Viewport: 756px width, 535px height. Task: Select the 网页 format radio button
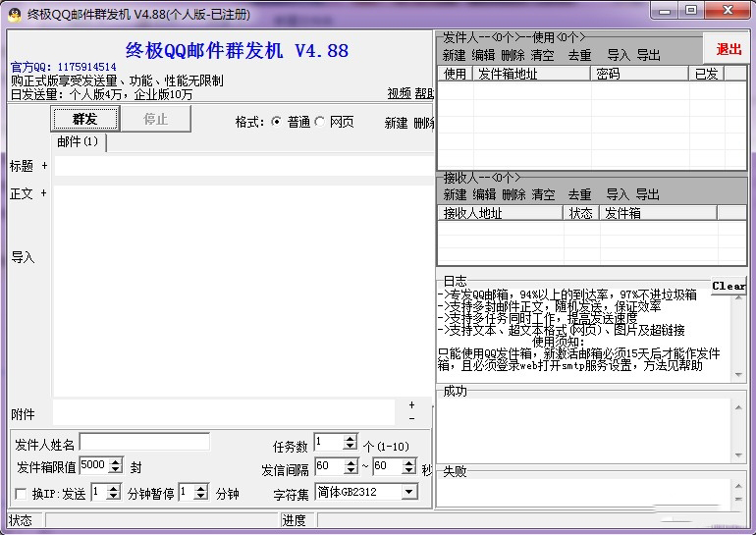320,122
